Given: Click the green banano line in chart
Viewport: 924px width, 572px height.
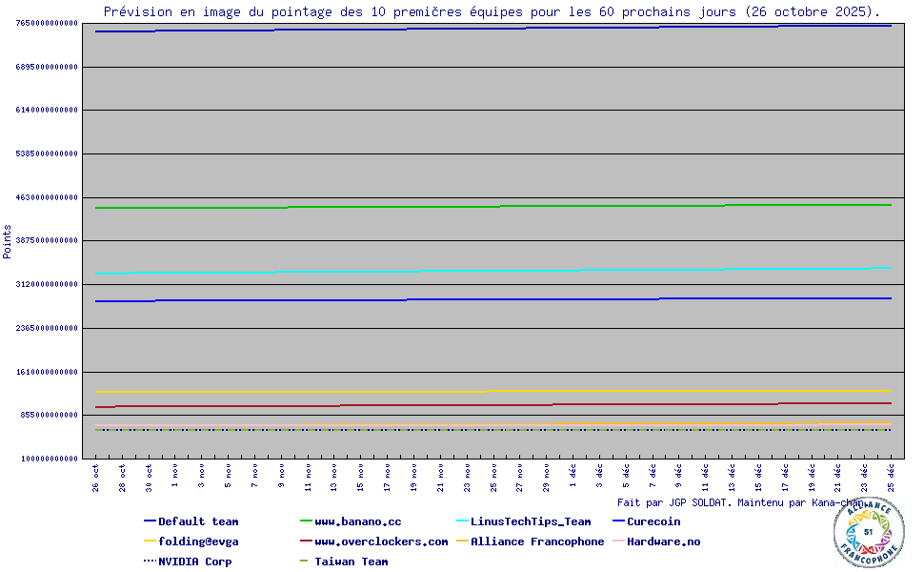Looking at the screenshot, I should 476,206.
